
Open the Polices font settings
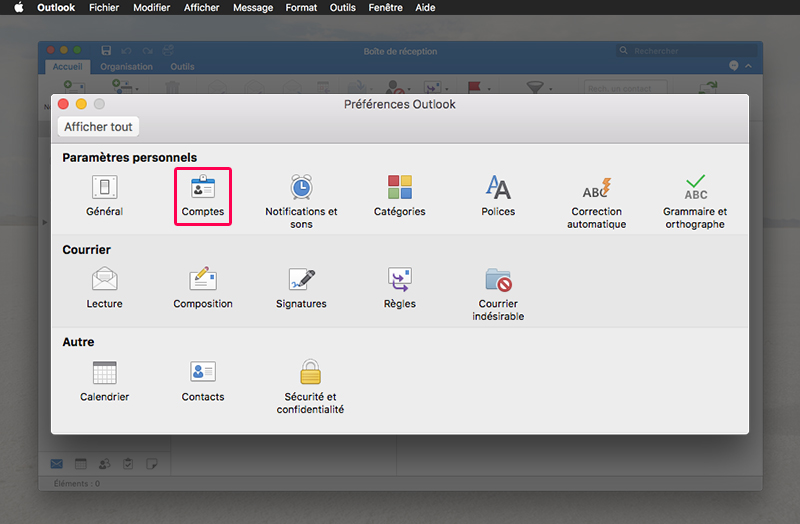[x=498, y=196]
